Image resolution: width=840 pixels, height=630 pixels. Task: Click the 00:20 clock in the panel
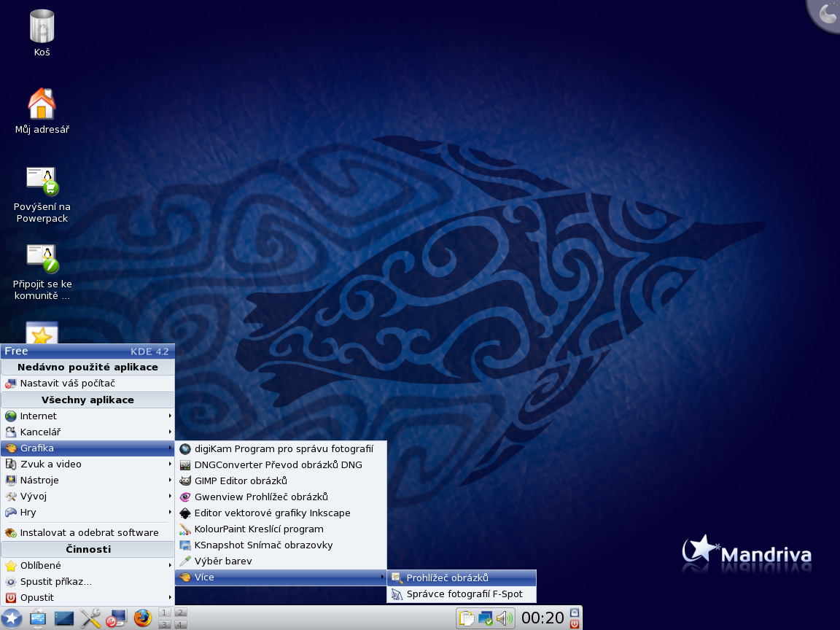(x=542, y=618)
